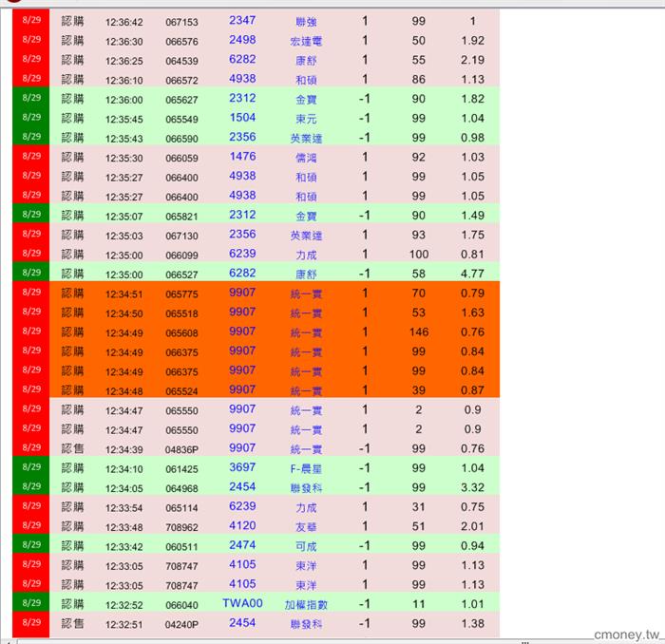Select warrant code 04836P

[x=181, y=449]
